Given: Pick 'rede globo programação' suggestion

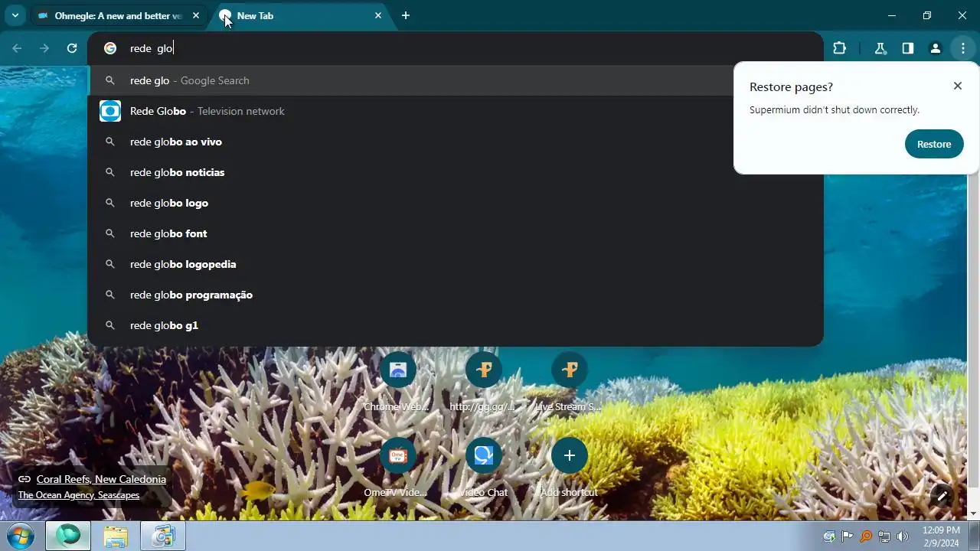Looking at the screenshot, I should 456,295.
